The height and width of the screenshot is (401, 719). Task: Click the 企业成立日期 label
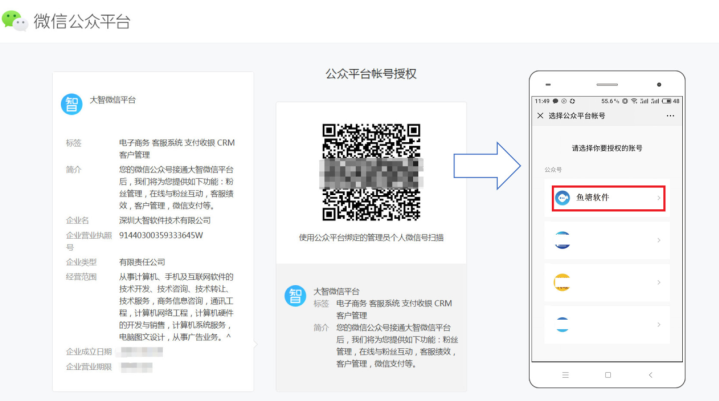(89, 352)
